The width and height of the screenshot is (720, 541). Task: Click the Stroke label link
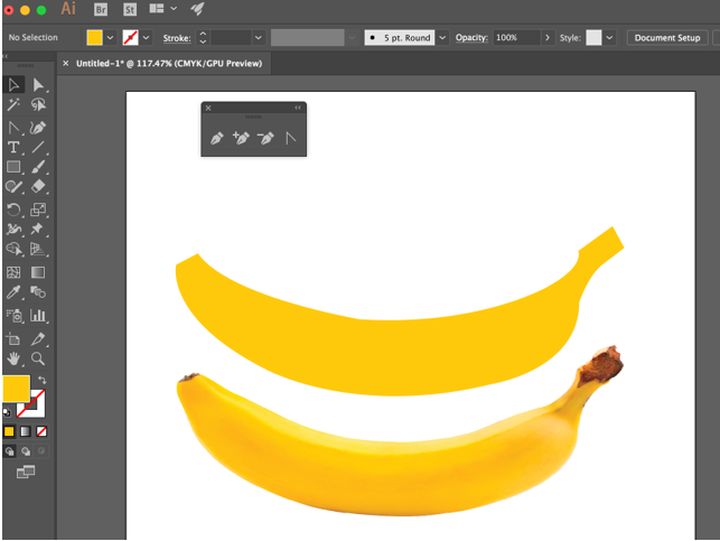pyautogui.click(x=177, y=38)
